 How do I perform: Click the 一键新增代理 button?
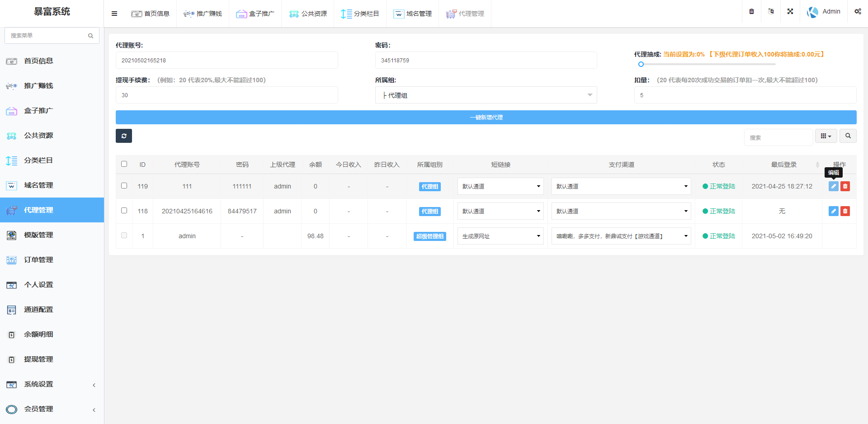click(486, 117)
